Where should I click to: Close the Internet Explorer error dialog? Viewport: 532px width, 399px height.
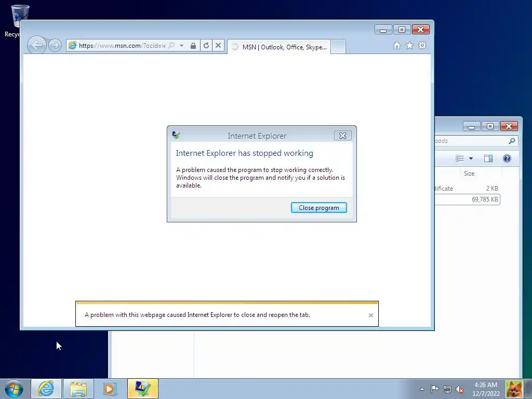(x=342, y=136)
